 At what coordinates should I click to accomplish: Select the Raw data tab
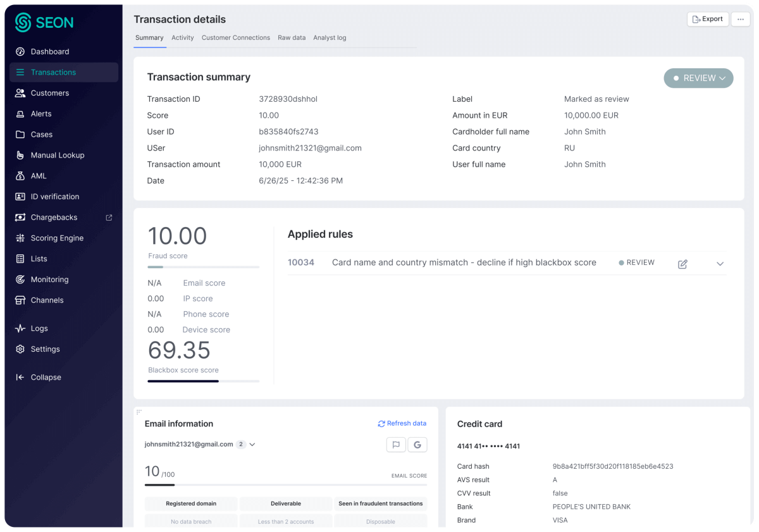(292, 38)
